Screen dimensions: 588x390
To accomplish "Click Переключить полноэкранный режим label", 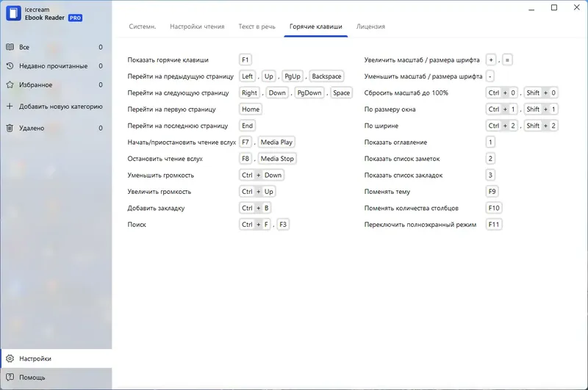I will tap(420, 225).
